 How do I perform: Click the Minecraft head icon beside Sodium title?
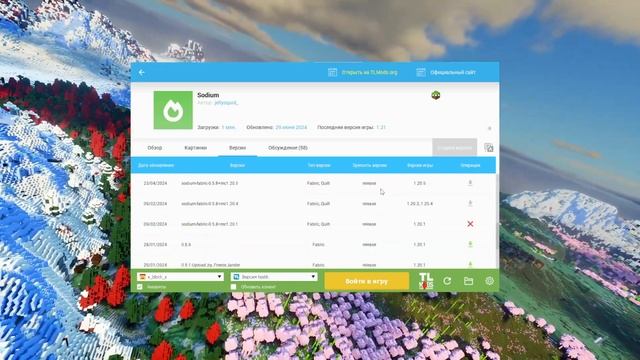pos(436,96)
